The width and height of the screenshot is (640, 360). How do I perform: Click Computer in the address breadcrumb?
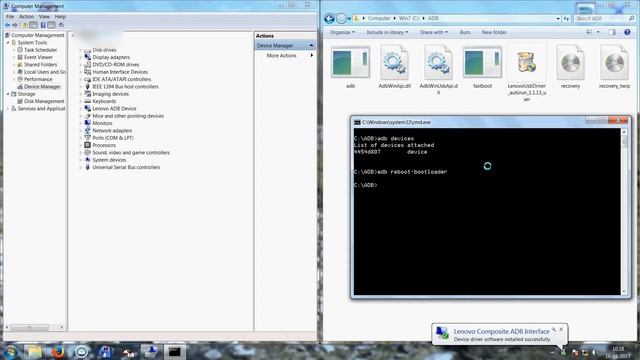click(379, 18)
